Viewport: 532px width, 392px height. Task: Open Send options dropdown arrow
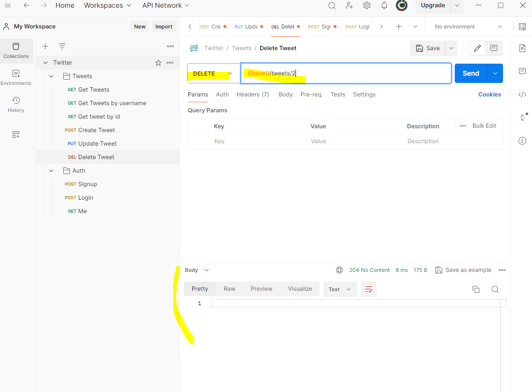(x=495, y=73)
